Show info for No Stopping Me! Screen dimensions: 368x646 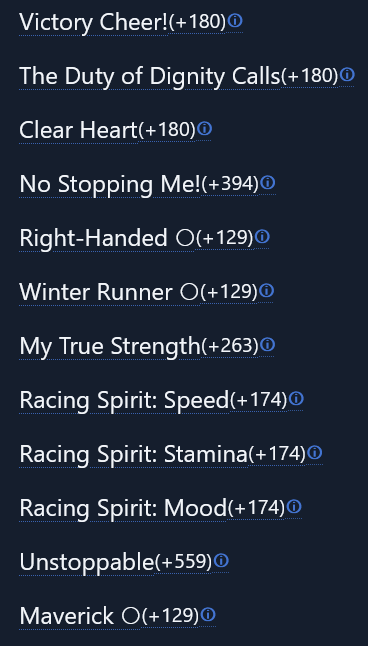(268, 183)
